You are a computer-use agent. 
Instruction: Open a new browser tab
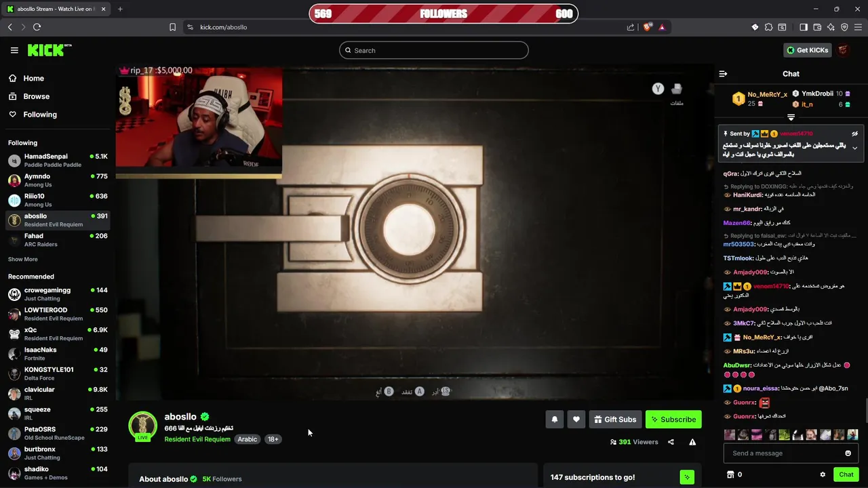(120, 9)
